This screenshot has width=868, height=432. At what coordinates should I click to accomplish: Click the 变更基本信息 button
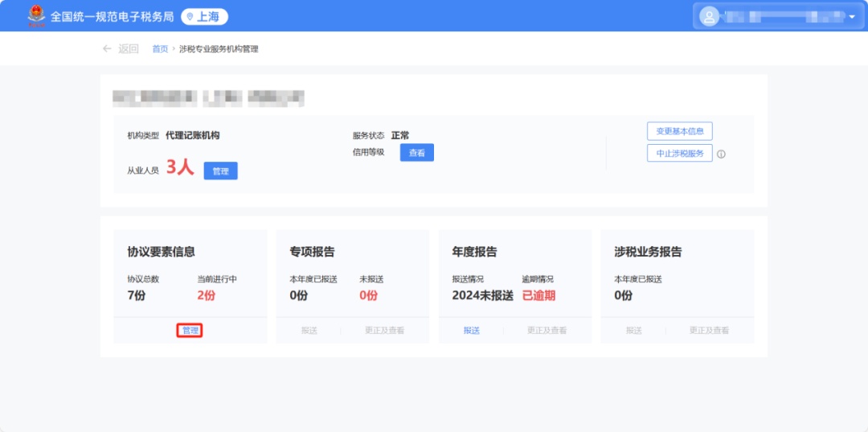(679, 131)
